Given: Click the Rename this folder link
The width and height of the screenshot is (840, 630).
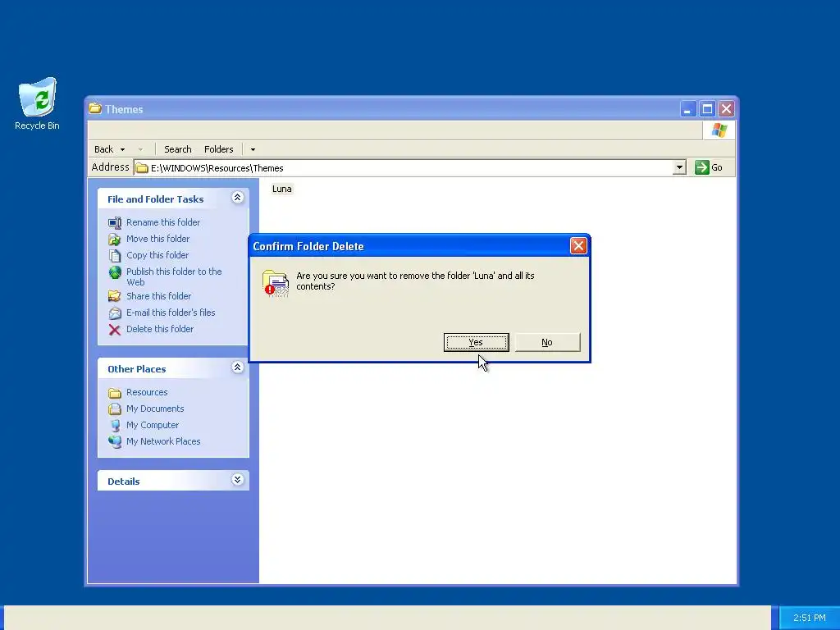Looking at the screenshot, I should (163, 222).
